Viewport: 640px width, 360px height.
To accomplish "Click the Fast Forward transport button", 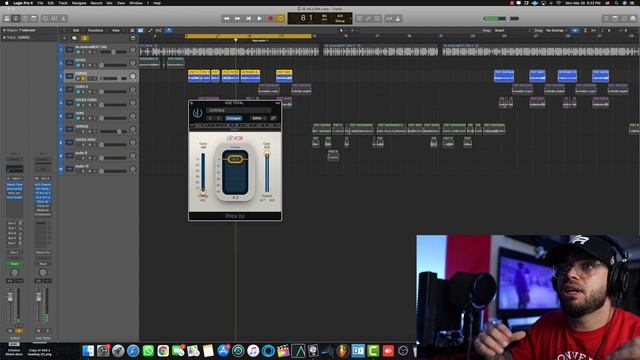I will point(238,18).
